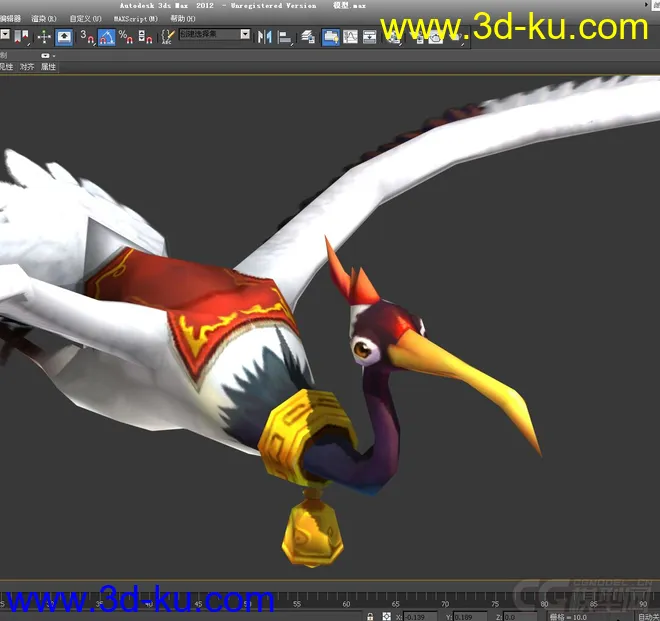Open the 自定义(U) menu
This screenshot has height=621, width=660.
[x=85, y=19]
